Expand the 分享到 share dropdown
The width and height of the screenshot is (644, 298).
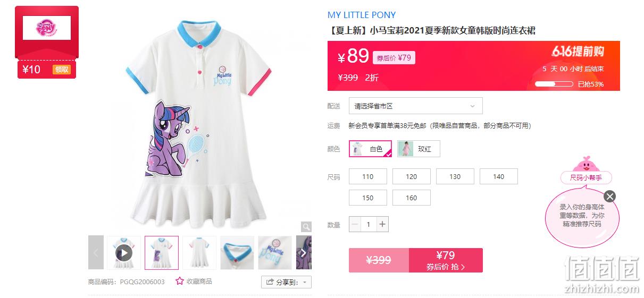click(286, 282)
